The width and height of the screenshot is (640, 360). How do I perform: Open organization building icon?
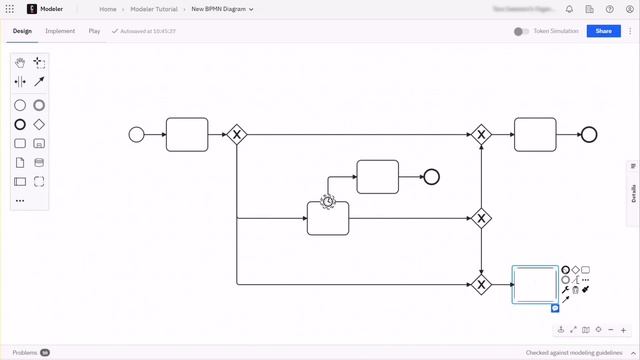click(589, 9)
